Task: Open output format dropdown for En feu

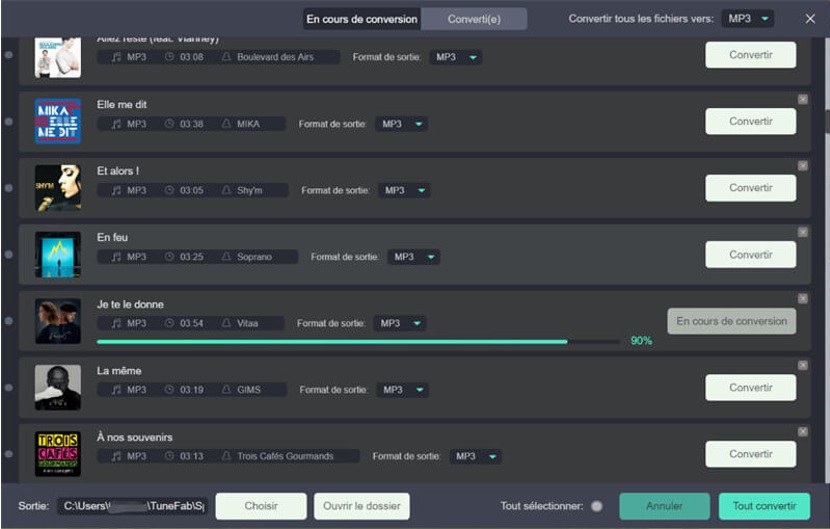Action: (414, 257)
